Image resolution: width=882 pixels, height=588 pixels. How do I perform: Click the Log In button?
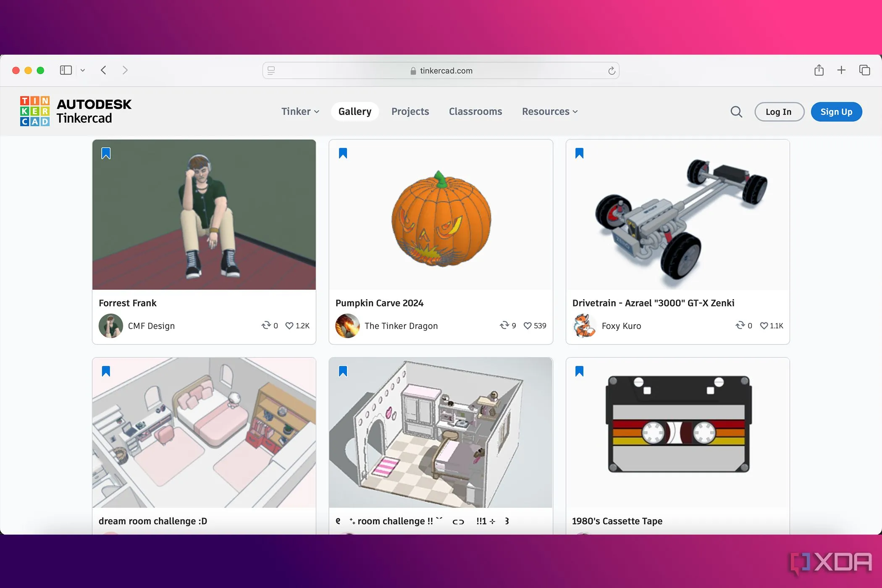tap(779, 112)
